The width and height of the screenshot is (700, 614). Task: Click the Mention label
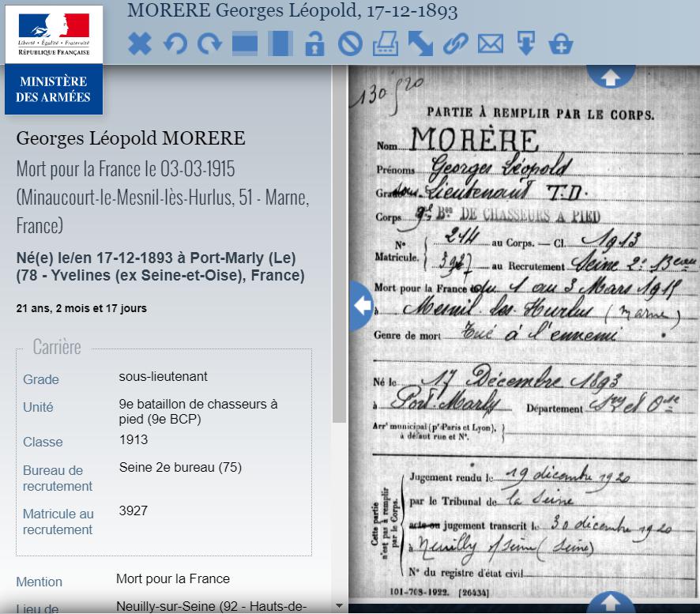40,582
